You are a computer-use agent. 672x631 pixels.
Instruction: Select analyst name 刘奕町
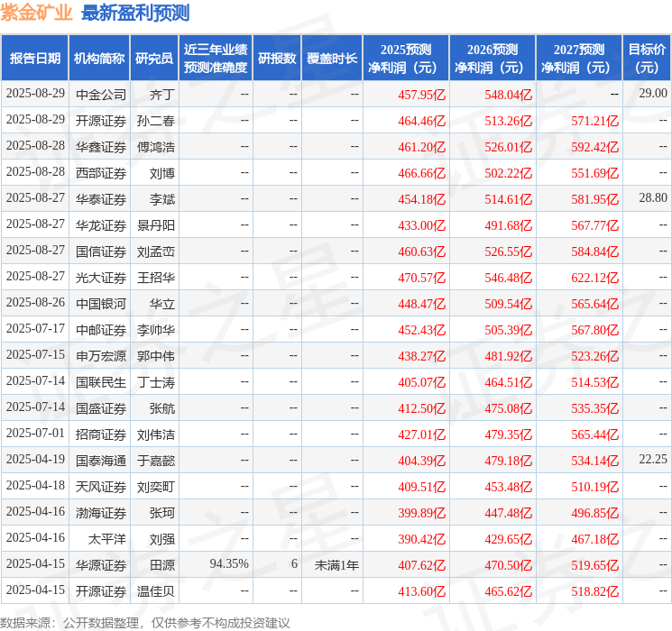155,487
